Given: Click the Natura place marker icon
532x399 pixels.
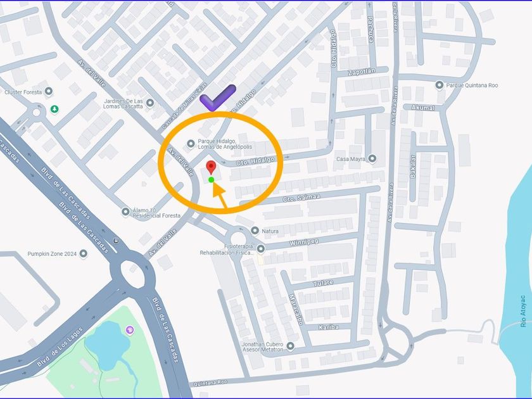Looking at the screenshot, I should tap(255, 231).
